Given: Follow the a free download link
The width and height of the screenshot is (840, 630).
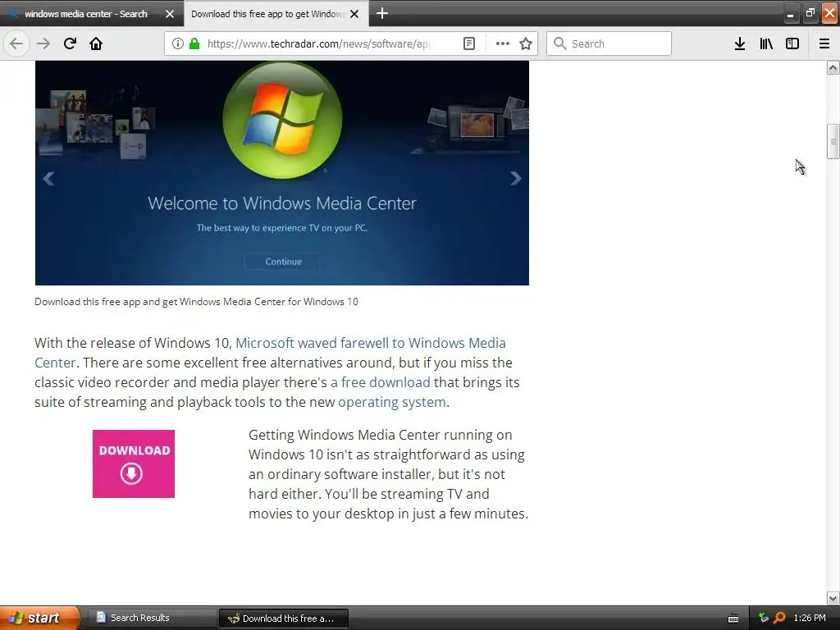Looking at the screenshot, I should point(381,382).
